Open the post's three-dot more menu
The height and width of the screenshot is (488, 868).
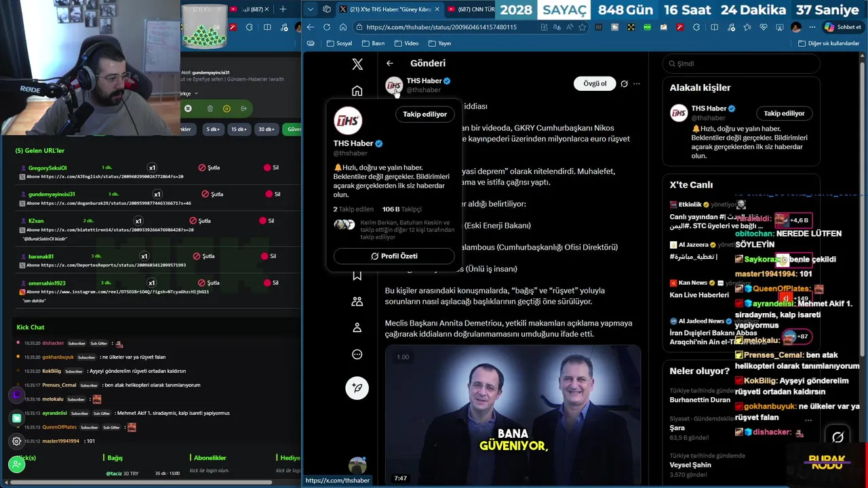(x=636, y=83)
